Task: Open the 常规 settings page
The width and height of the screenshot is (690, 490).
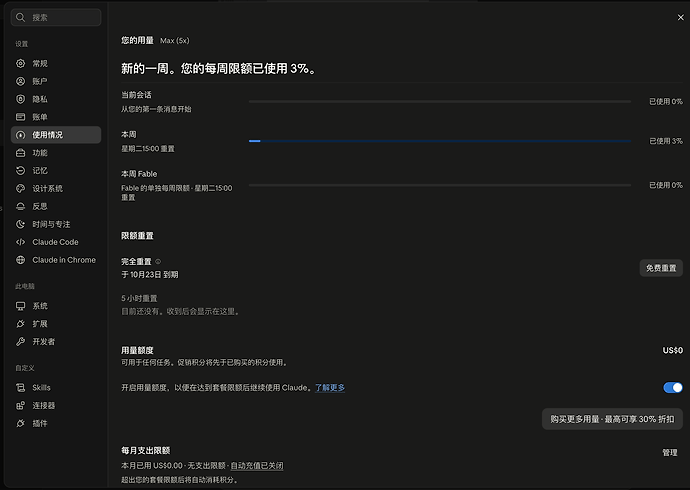Action: pos(56,63)
